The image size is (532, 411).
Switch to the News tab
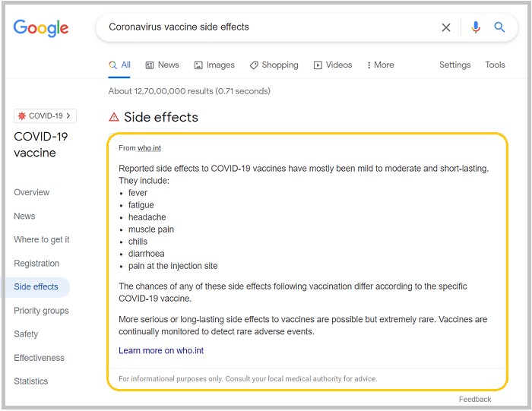point(162,65)
